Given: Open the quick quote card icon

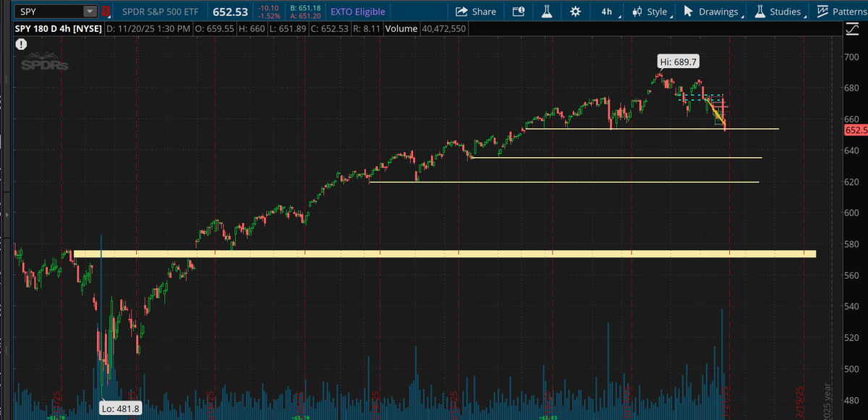Looking at the screenshot, I should pyautogui.click(x=518, y=12).
